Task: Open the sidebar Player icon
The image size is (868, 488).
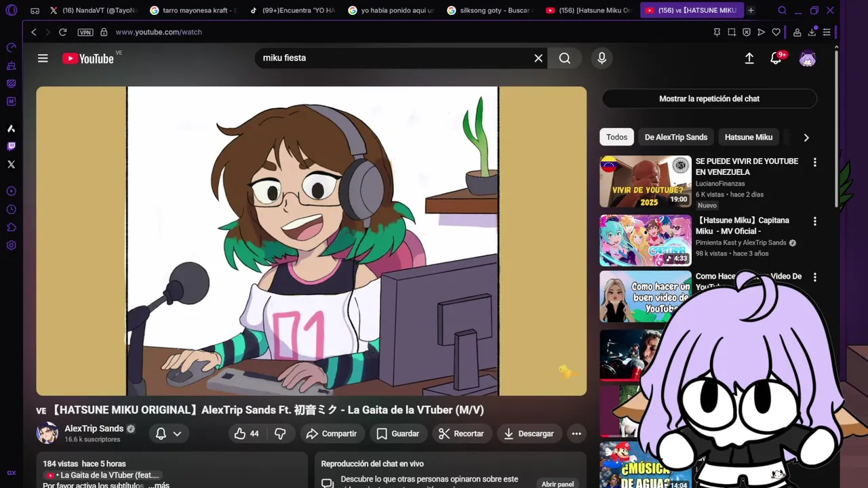Action: tap(11, 192)
